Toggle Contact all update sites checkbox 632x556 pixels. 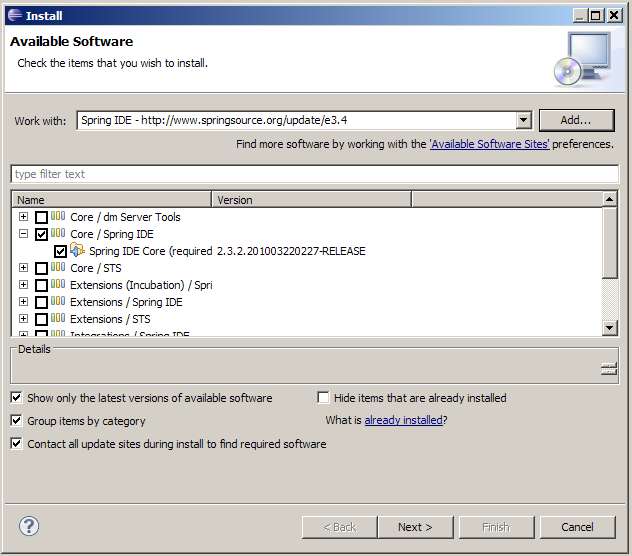(x=17, y=444)
